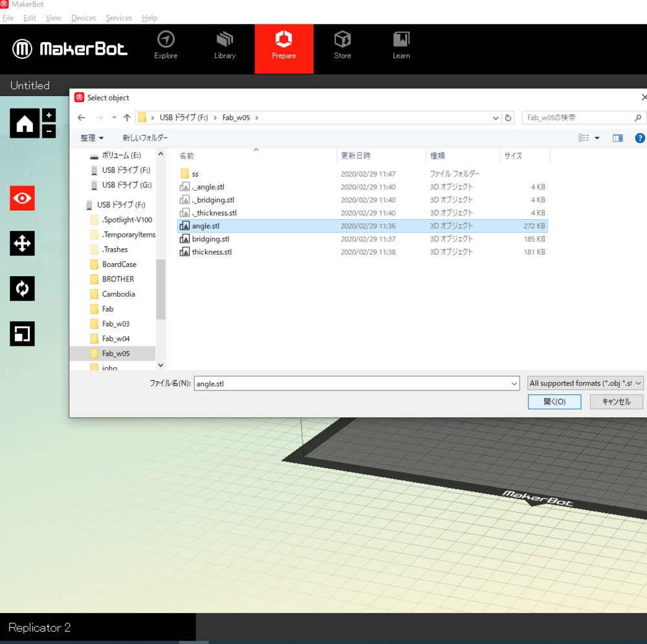Open the Explore section
647x644 pixels.
point(166,45)
